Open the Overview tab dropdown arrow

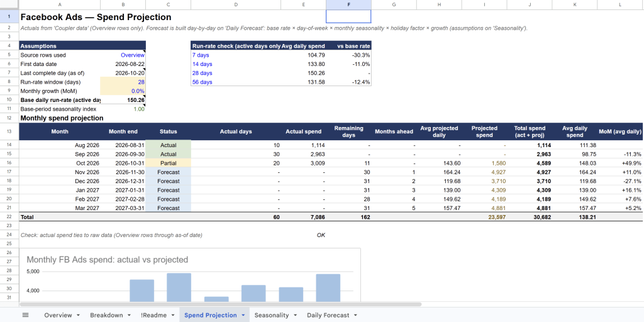77,315
